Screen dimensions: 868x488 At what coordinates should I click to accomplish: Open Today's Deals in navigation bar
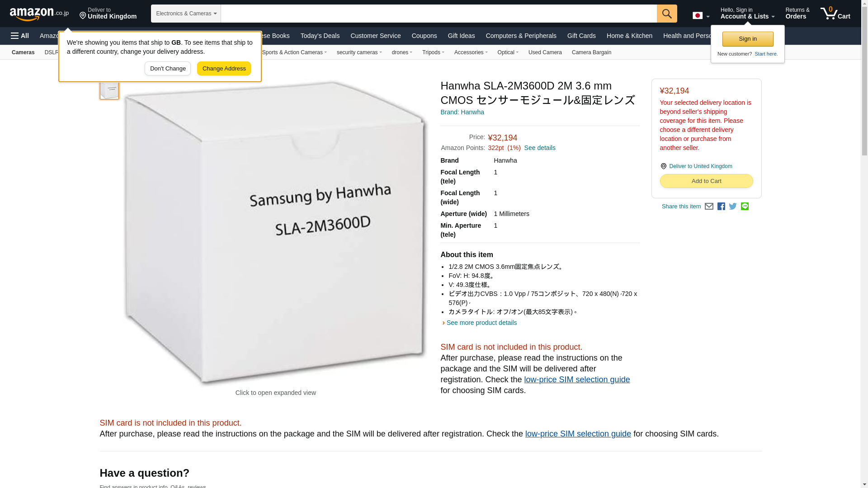tap(320, 36)
